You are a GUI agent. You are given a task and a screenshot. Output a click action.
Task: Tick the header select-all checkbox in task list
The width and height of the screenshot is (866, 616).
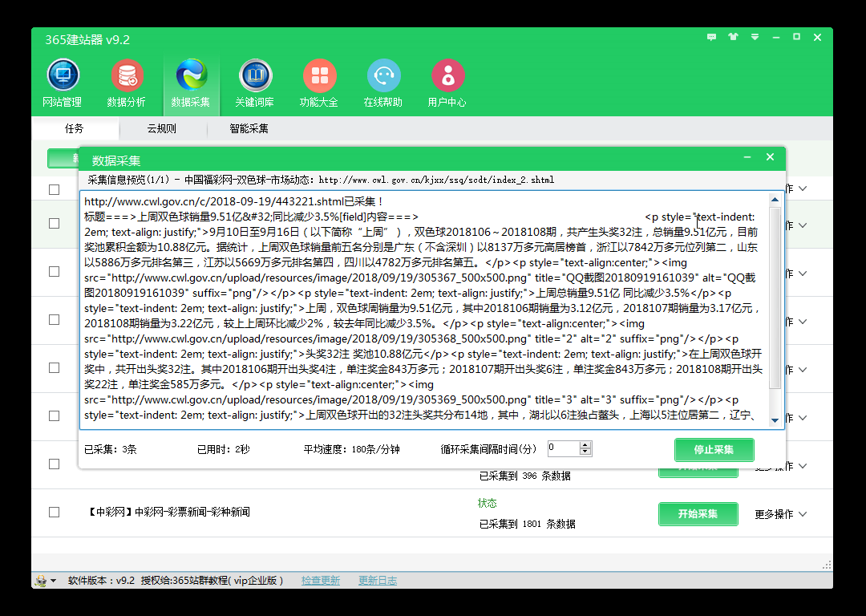(55, 189)
